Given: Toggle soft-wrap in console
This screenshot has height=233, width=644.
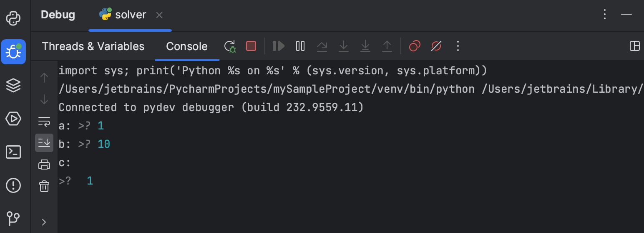Looking at the screenshot, I should click(x=44, y=122).
